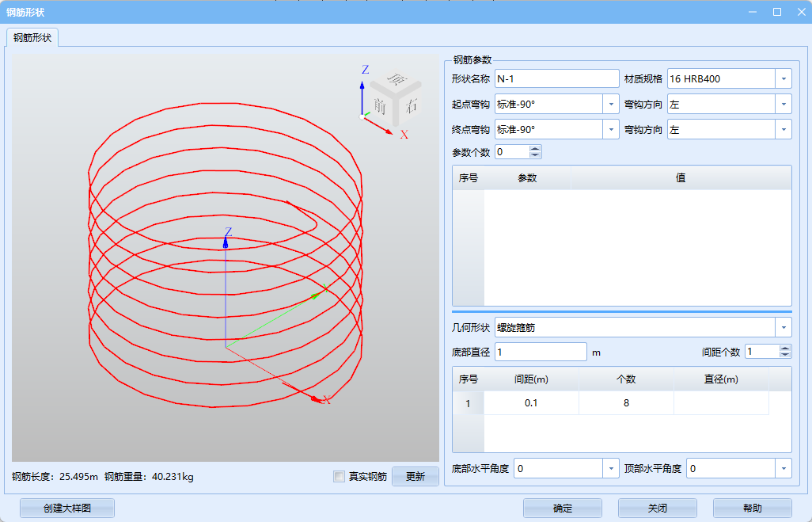Viewport: 812px width, 522px height.
Task: Enable the 真实钢筋 checkbox
Action: tap(340, 477)
